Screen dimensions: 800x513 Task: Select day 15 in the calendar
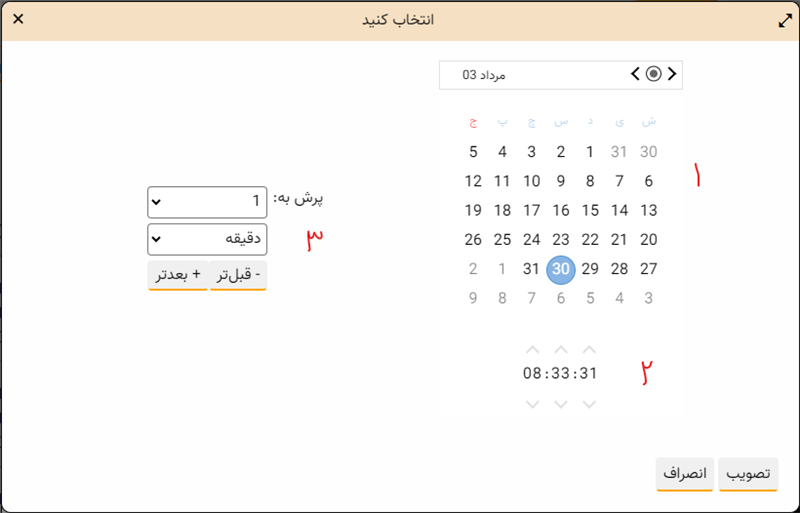[590, 210]
